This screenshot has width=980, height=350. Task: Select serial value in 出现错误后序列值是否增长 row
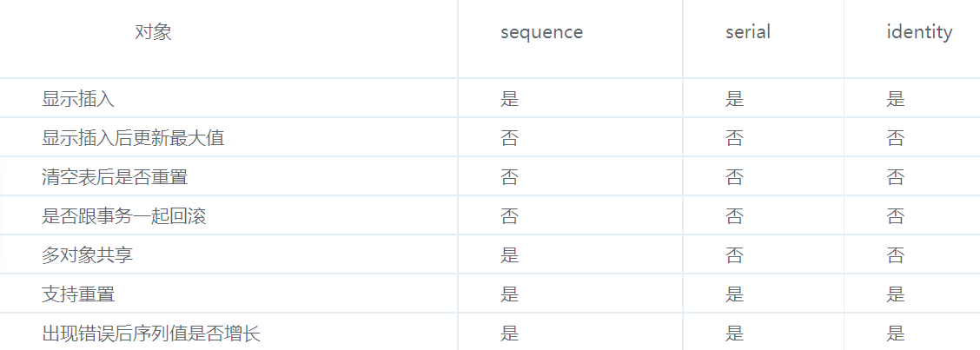tap(735, 333)
